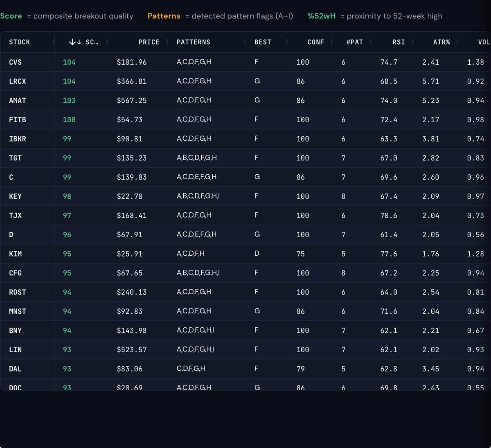This screenshot has width=491, height=448.
Task: Sort by the STOCK column header
Action: point(20,42)
